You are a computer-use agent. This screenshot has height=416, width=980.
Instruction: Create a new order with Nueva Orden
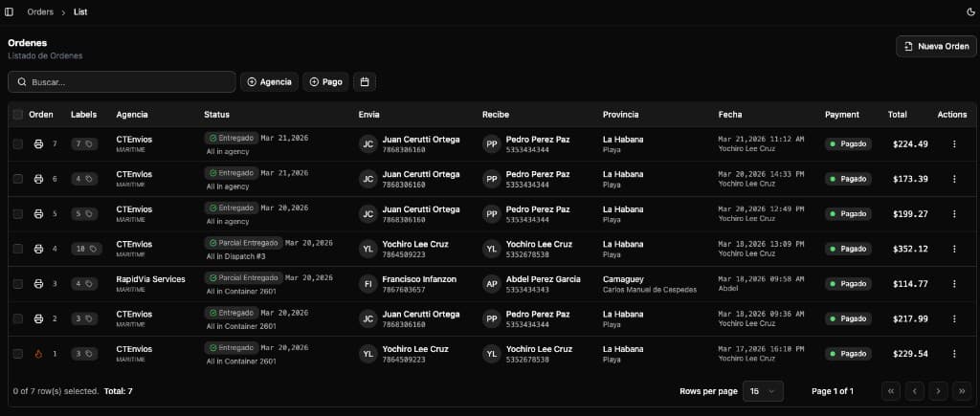click(936, 46)
